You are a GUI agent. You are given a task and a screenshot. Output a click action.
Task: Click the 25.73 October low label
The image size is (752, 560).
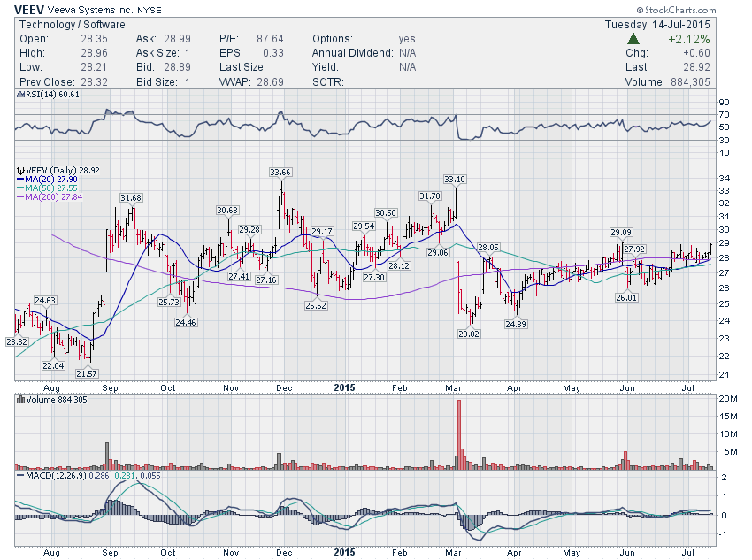click(169, 302)
